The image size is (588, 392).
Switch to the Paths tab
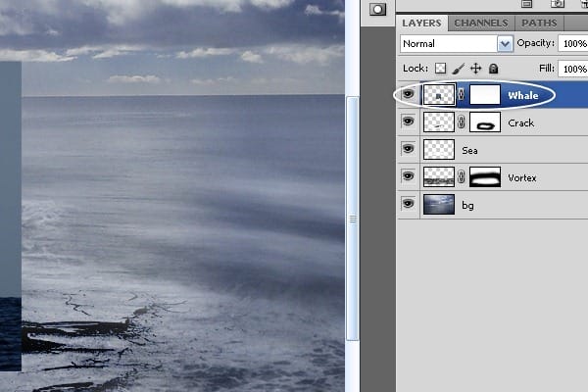pos(539,23)
